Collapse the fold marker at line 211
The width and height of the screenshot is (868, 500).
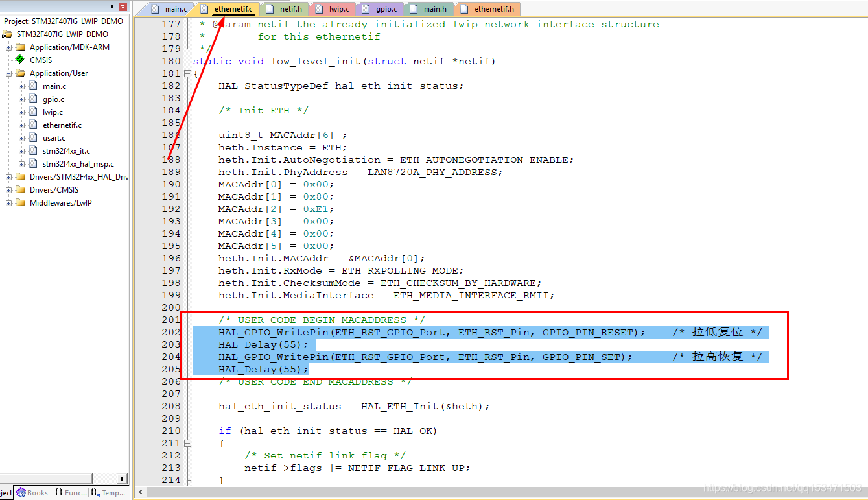coord(187,443)
